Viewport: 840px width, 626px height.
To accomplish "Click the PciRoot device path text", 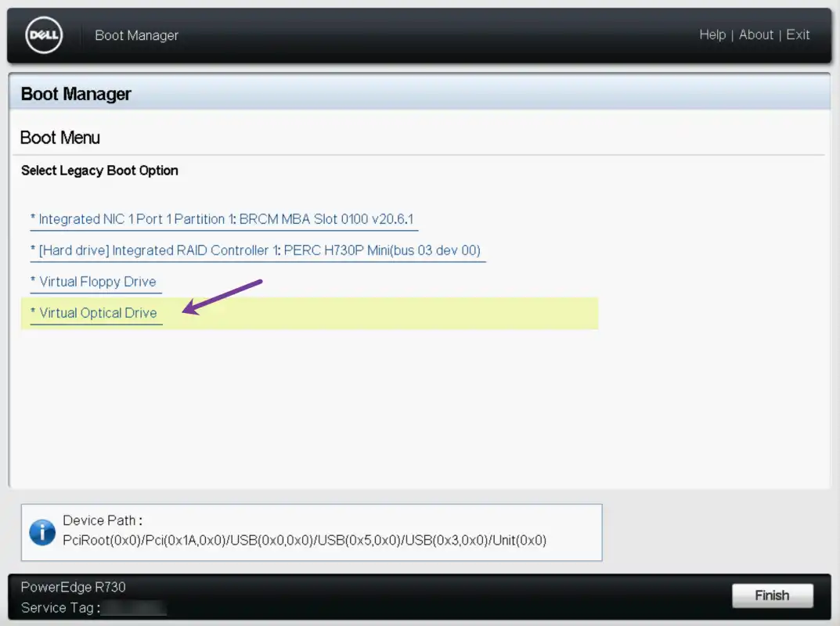I will coord(305,541).
